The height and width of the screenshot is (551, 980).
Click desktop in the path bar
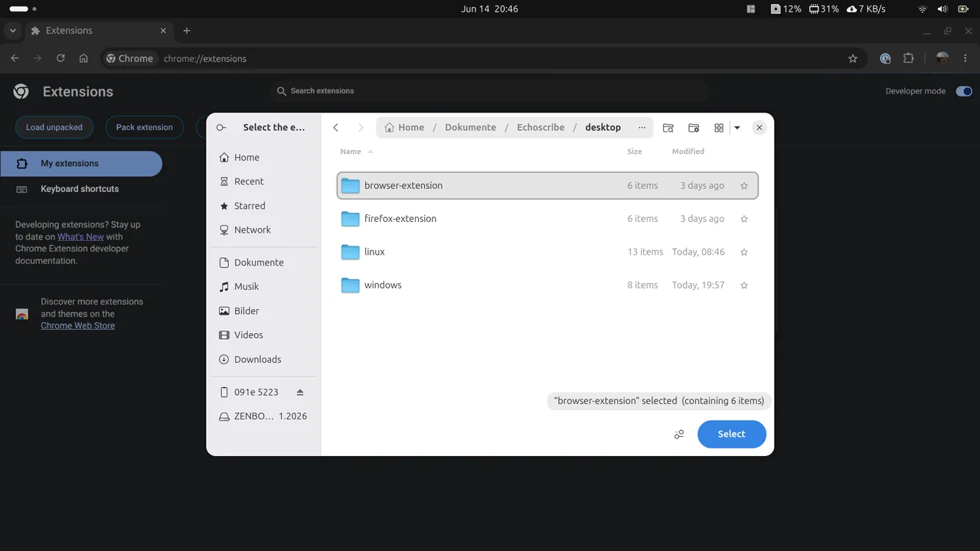tap(603, 128)
